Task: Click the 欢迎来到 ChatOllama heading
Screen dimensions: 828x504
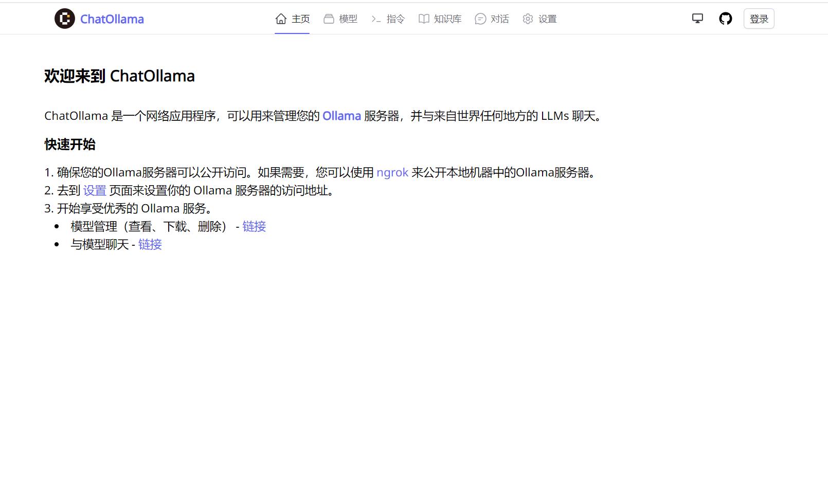Action: pyautogui.click(x=119, y=76)
